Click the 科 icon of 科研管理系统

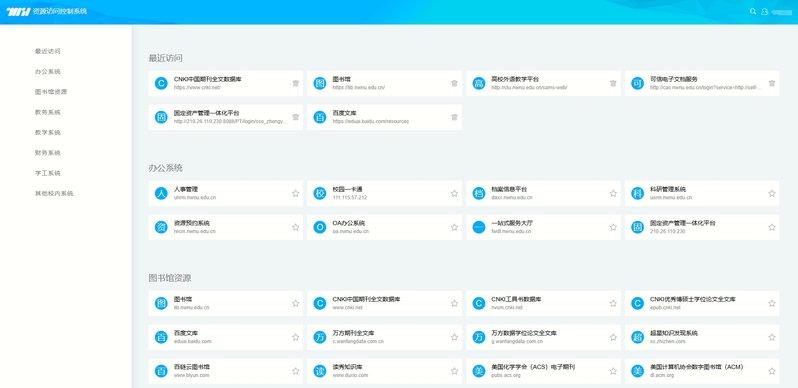[x=637, y=193]
